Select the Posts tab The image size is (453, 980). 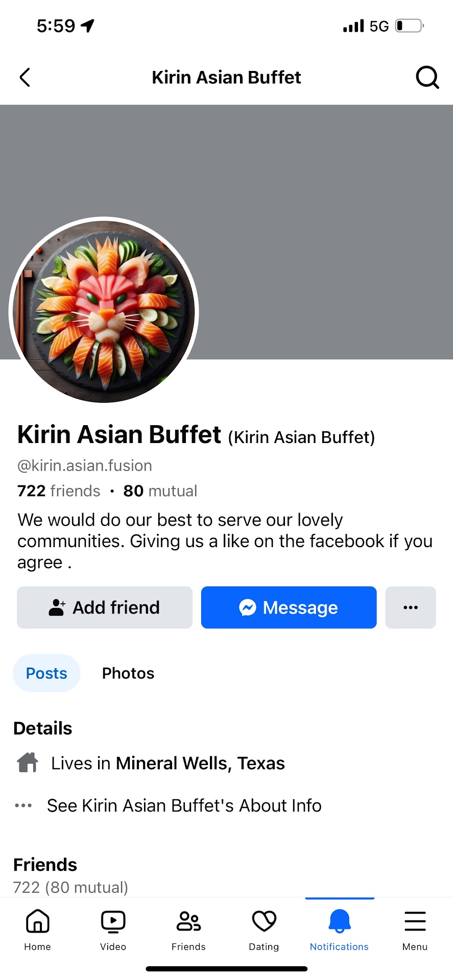46,673
